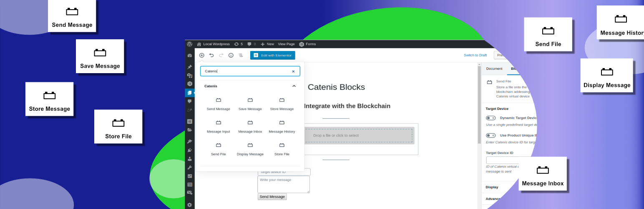The height and width of the screenshot is (209, 644).
Task: Insert the Store Message block from inserter
Action: tap(282, 104)
